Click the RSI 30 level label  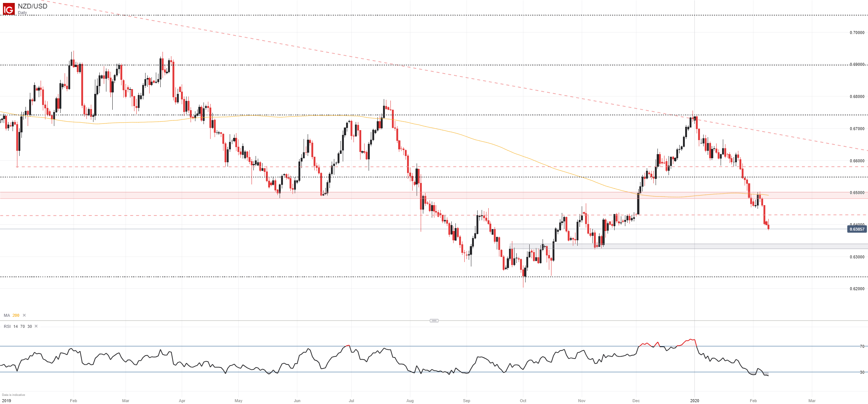[862, 372]
